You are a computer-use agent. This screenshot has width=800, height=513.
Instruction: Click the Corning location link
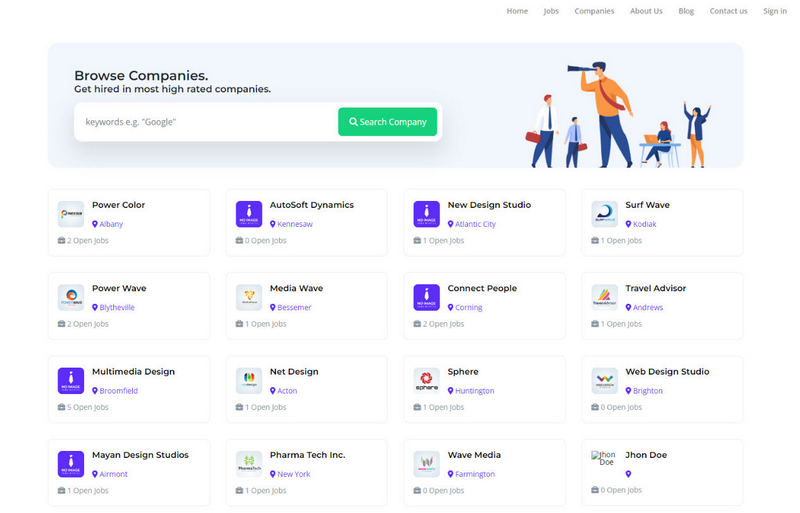pyautogui.click(x=468, y=307)
